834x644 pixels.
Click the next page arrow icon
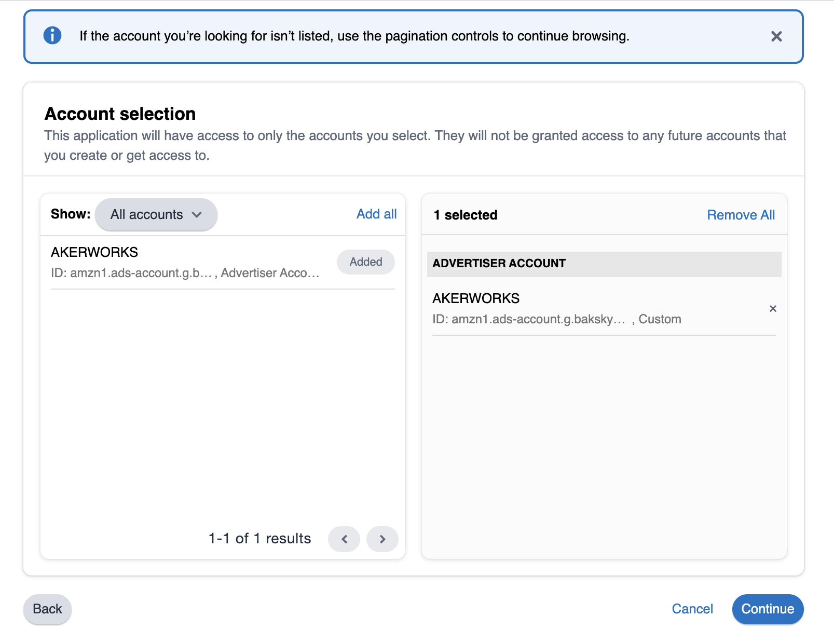(382, 539)
